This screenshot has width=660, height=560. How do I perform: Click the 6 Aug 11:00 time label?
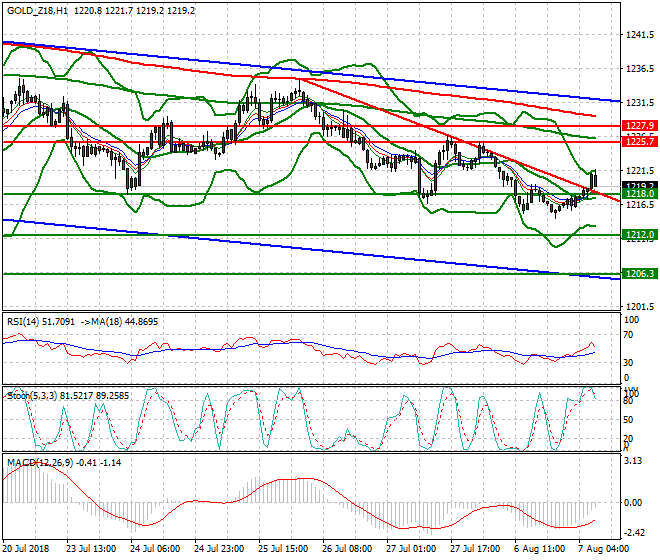(540, 549)
